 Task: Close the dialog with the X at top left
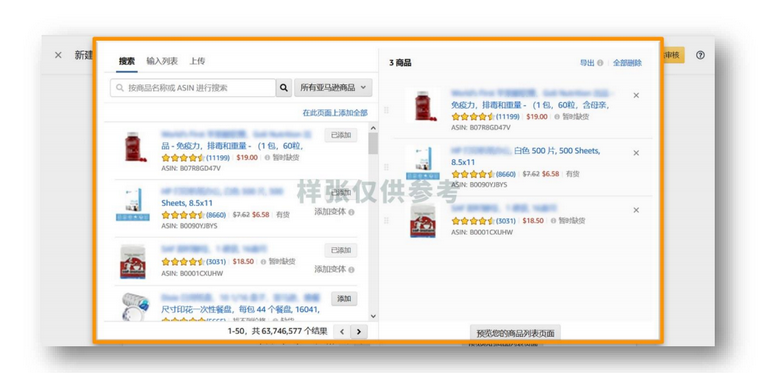(58, 55)
